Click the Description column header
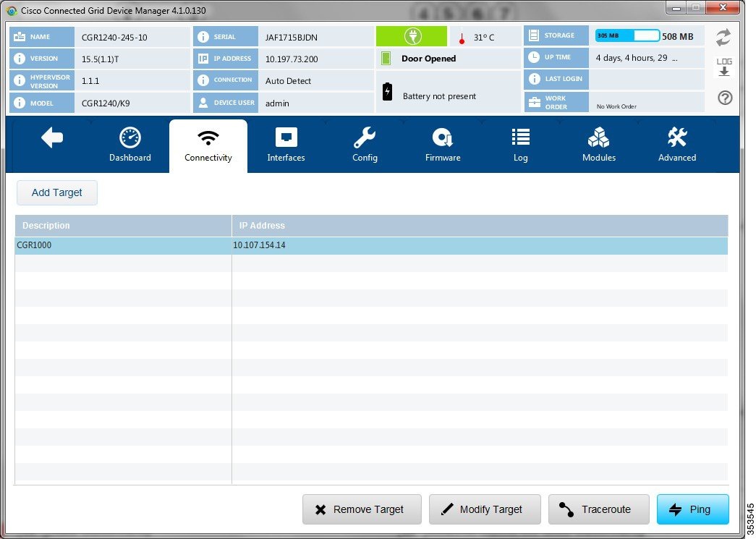 click(124, 226)
